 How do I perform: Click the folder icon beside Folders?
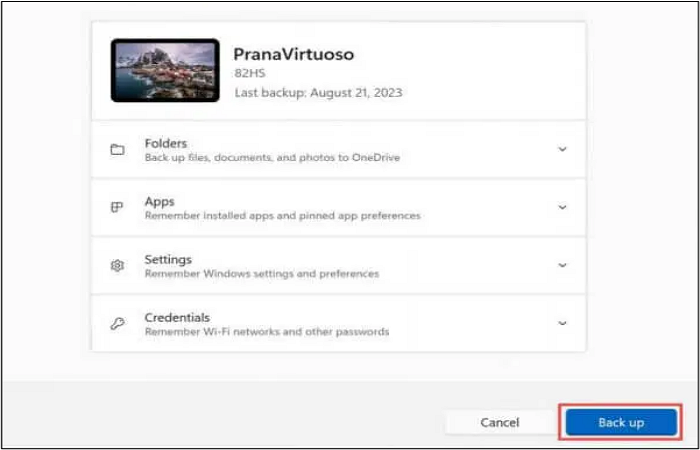point(117,150)
